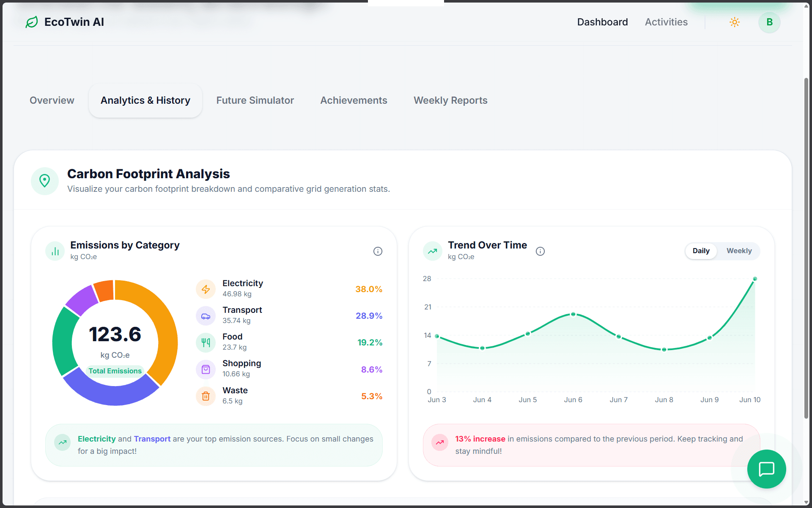Select the Analytics & History tab
812x508 pixels.
click(x=145, y=100)
